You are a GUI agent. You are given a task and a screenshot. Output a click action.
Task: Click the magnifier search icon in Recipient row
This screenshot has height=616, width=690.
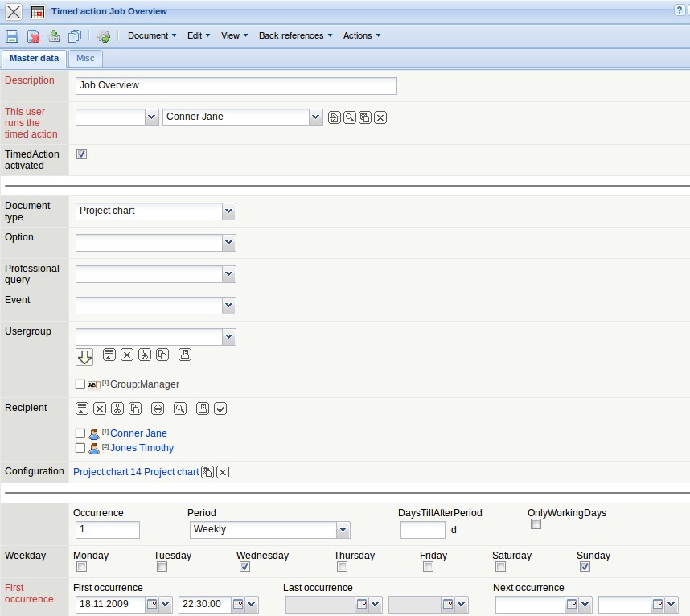pyautogui.click(x=180, y=409)
